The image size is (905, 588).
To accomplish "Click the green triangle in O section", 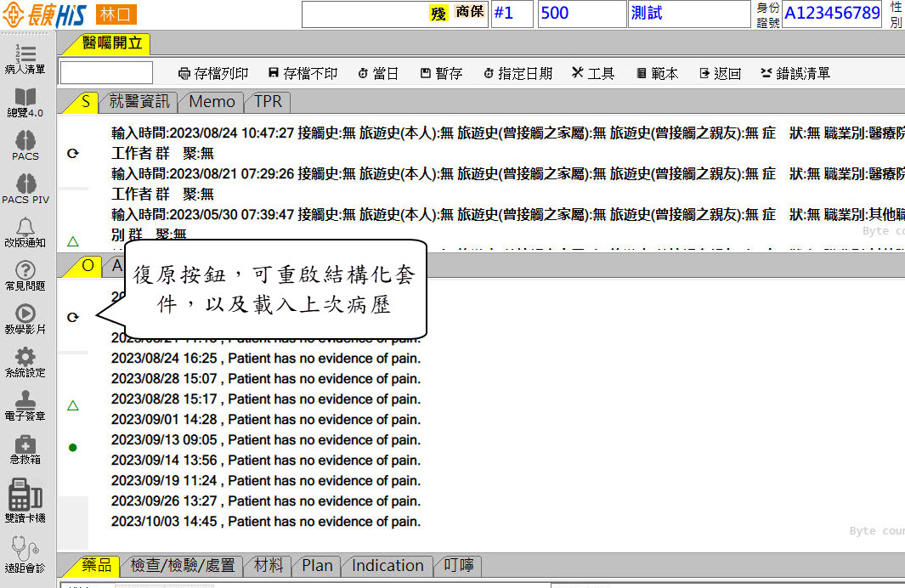I will 73,405.
